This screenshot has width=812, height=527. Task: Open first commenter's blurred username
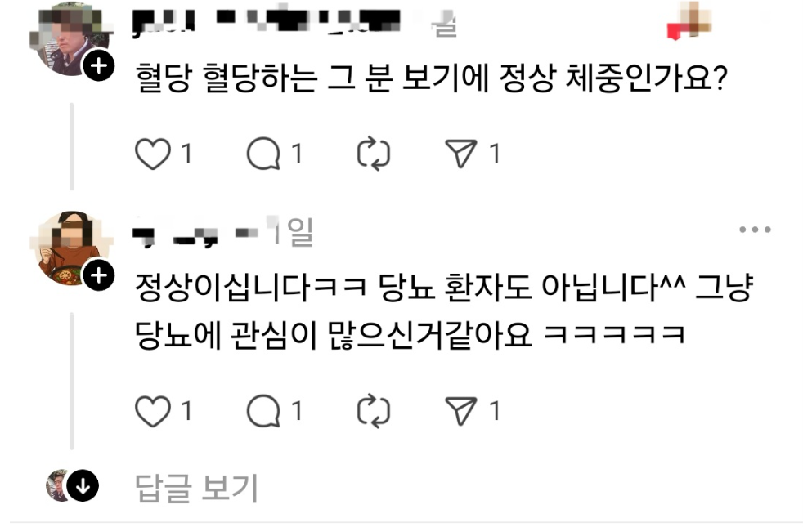[267, 22]
